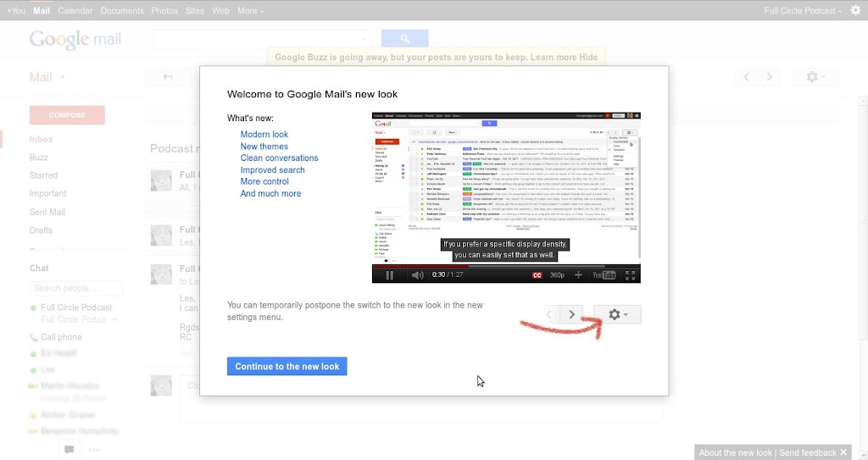The width and height of the screenshot is (868, 460).
Task: Click the chat bubble icon at bottom
Action: coord(70,450)
